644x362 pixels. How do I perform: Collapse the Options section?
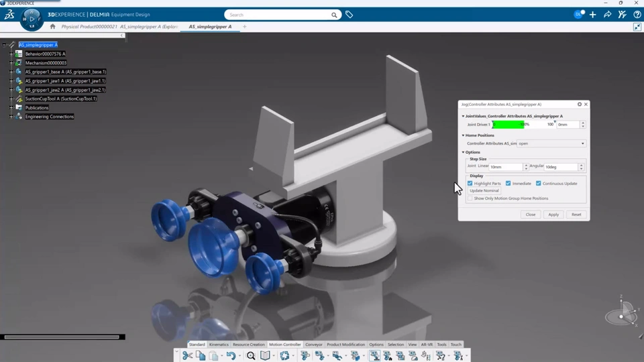[x=463, y=152]
